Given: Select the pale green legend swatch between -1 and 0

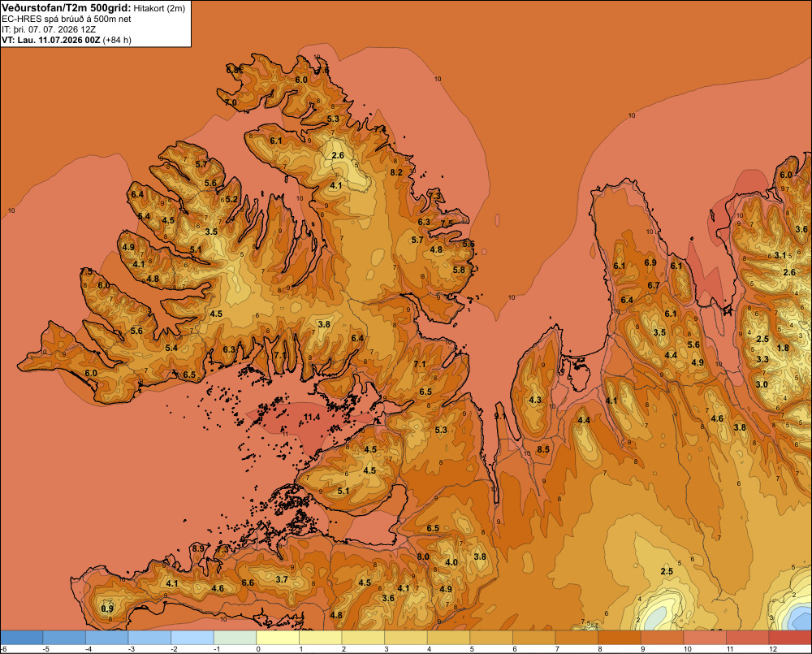Looking at the screenshot, I should click(x=235, y=638).
